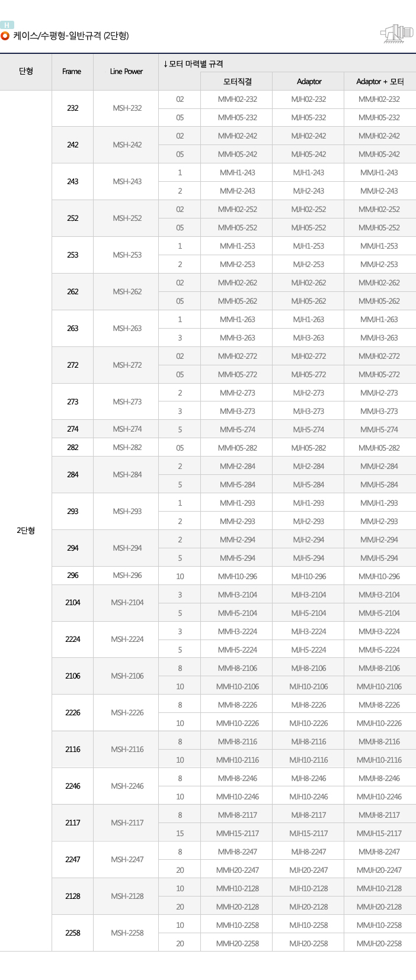Click MMJH20-2258 in the last row
This screenshot has height=980, width=416.
(x=379, y=944)
